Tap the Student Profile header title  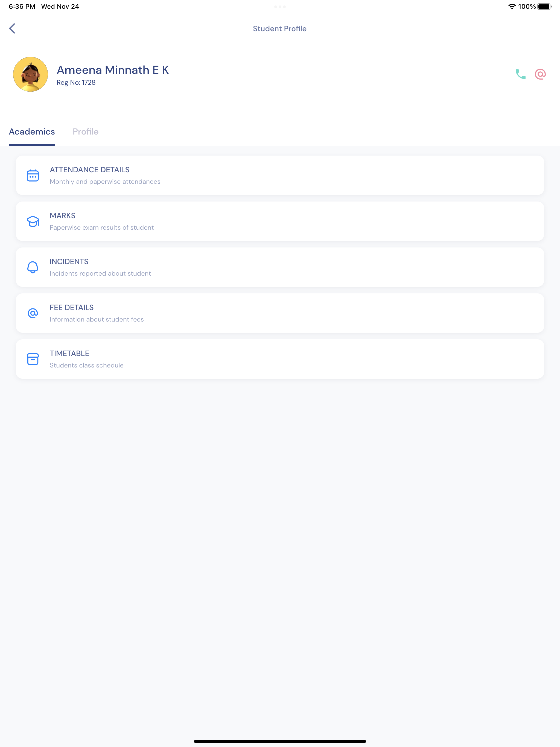point(280,29)
